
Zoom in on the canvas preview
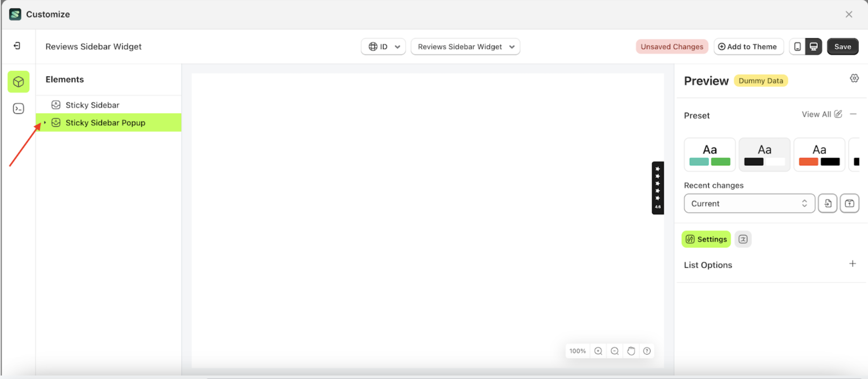click(x=598, y=351)
